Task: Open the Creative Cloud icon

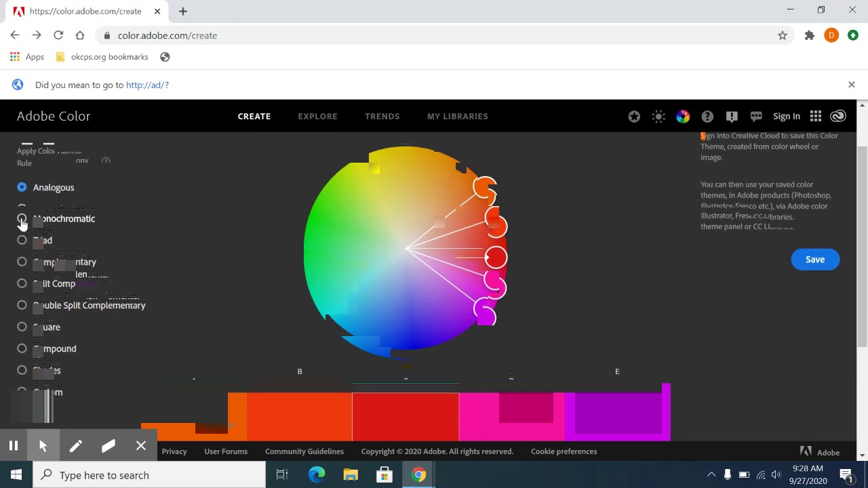Action: (x=838, y=117)
